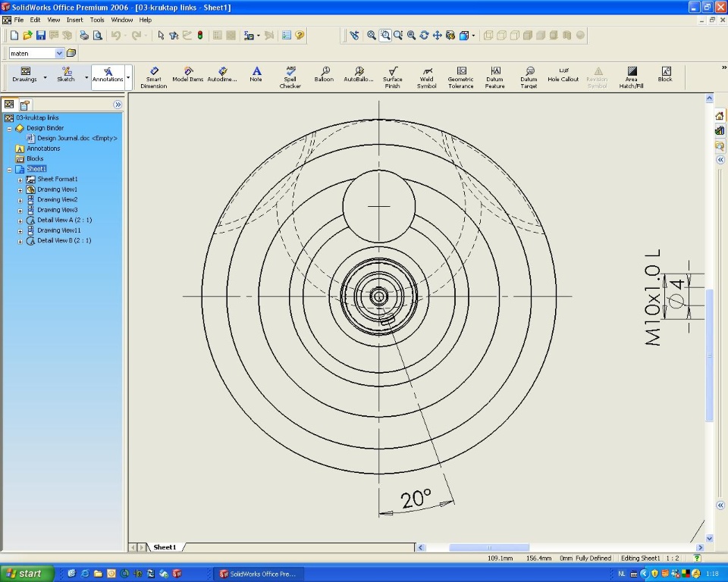The width and height of the screenshot is (728, 582).
Task: Open the 'maten' layer dropdown
Action: pyautogui.click(x=59, y=53)
